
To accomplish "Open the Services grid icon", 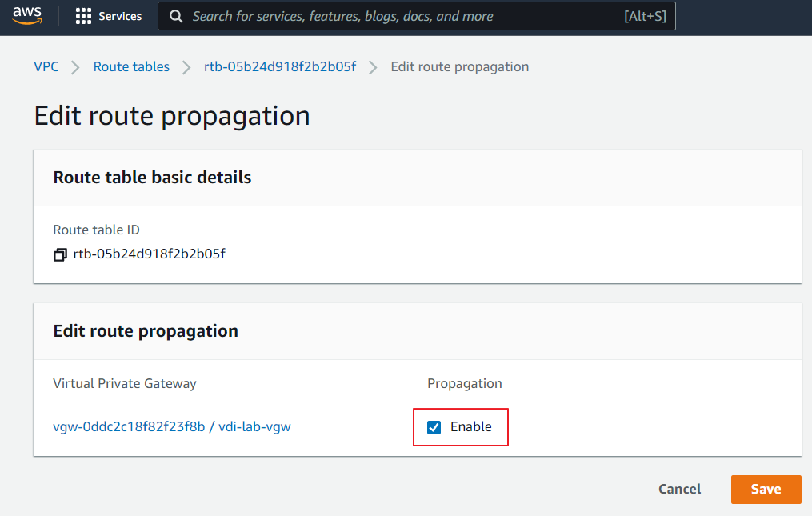I will tap(83, 16).
